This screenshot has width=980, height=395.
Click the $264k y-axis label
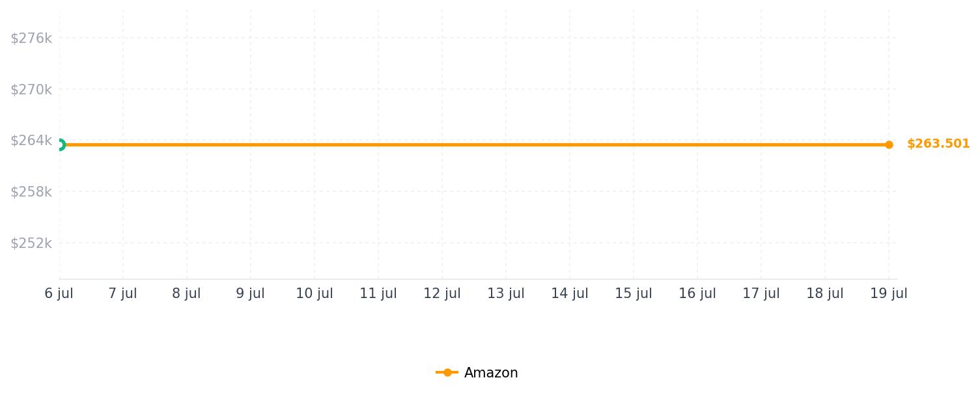31,141
